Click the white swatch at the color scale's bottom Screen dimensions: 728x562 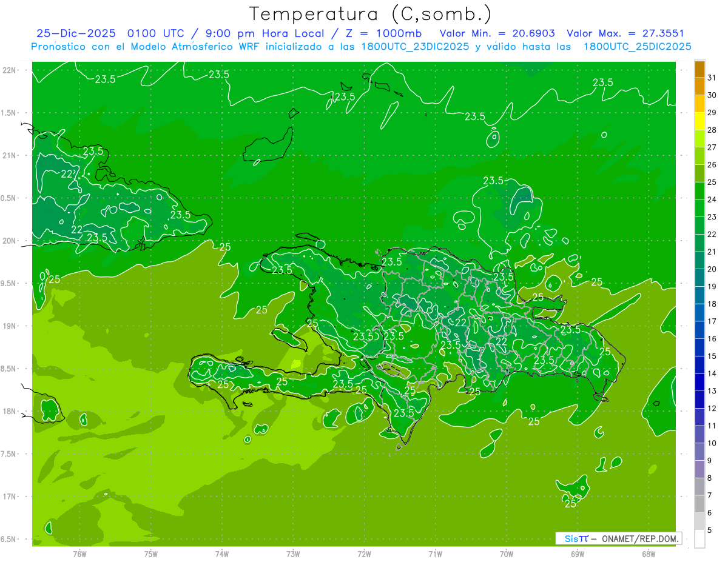click(699, 538)
